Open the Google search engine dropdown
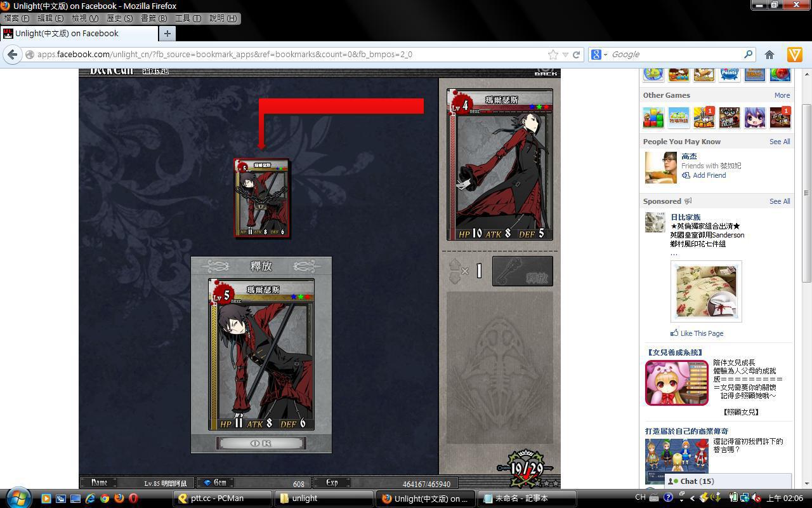This screenshot has width=812, height=508. pos(599,55)
